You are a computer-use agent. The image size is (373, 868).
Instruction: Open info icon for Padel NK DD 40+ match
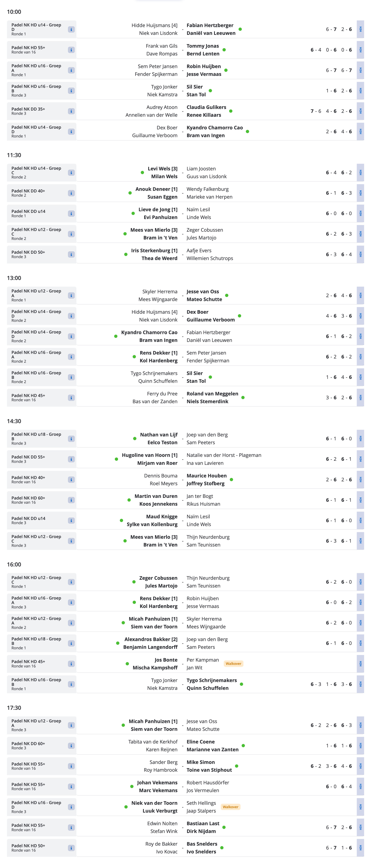[x=71, y=193]
